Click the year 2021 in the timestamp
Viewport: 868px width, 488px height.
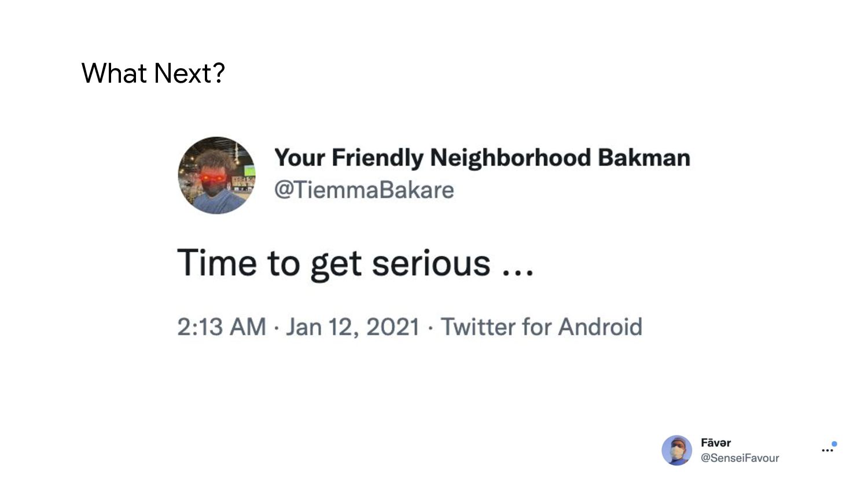(393, 327)
